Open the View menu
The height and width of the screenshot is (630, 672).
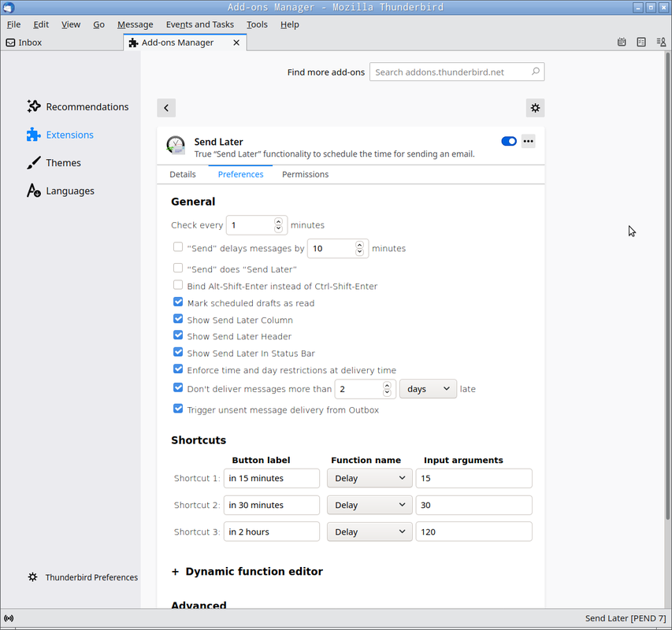pyautogui.click(x=71, y=24)
